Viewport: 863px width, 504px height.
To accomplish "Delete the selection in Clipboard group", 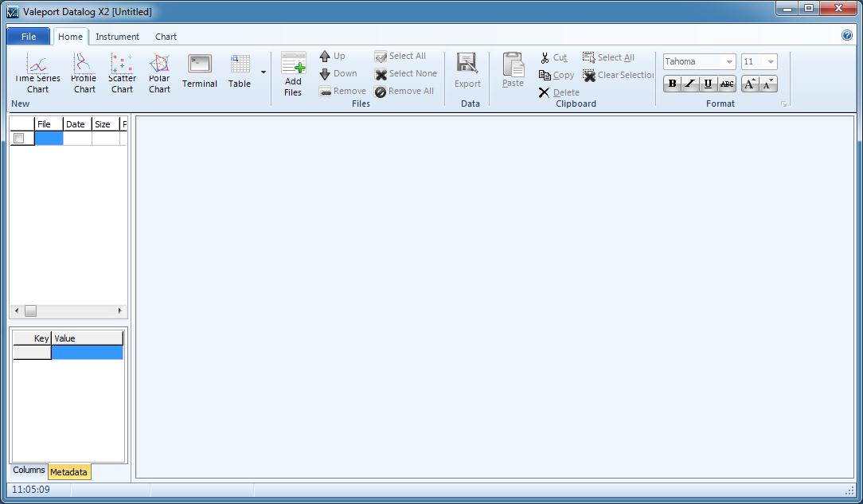I will (559, 92).
